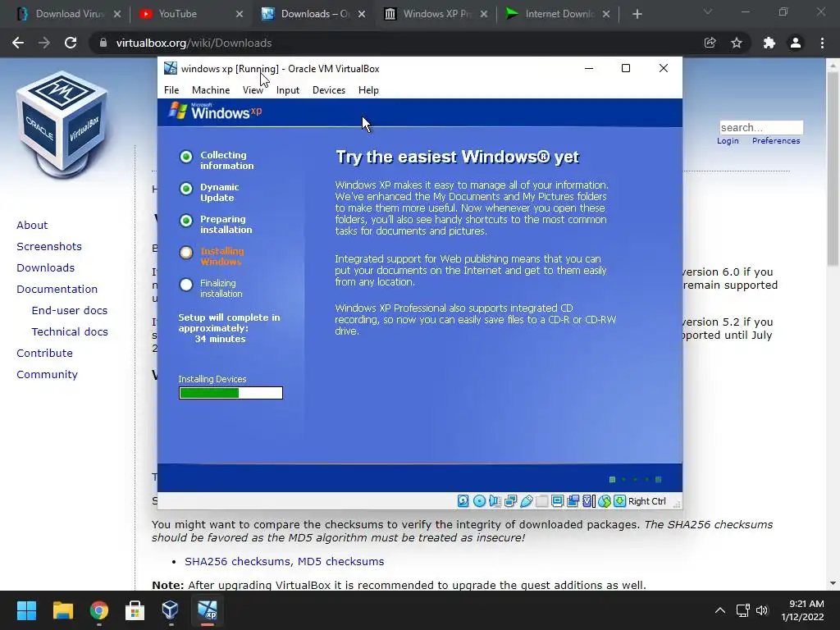This screenshot has height=630, width=840.
Task: Click the mouse integration status icon
Action: [x=605, y=501]
